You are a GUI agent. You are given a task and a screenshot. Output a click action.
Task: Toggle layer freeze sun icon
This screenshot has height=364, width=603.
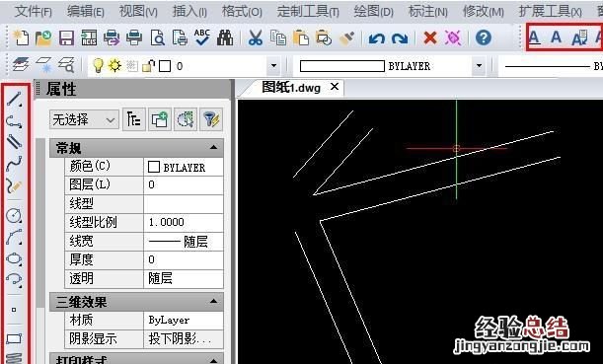point(114,66)
